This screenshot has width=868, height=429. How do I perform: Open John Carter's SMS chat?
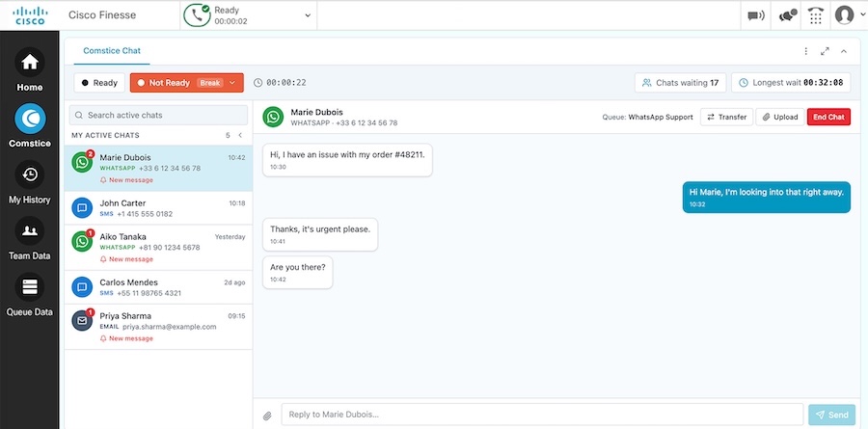158,208
